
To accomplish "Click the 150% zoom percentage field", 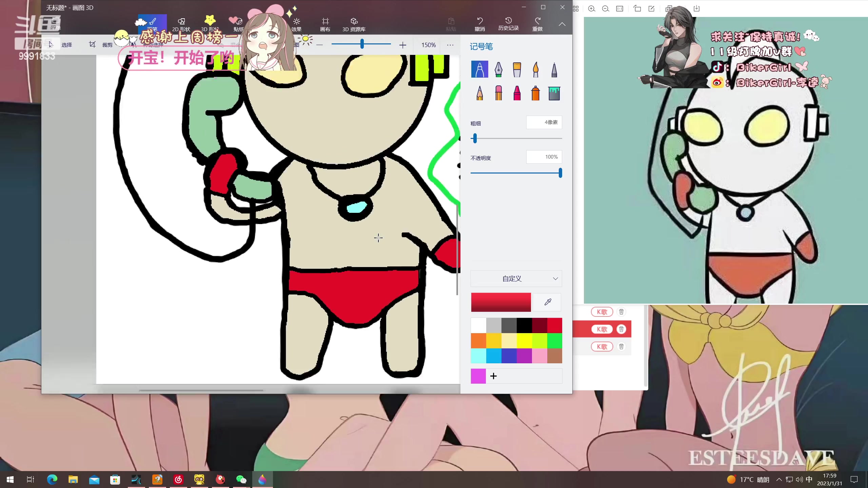I will coord(428,45).
